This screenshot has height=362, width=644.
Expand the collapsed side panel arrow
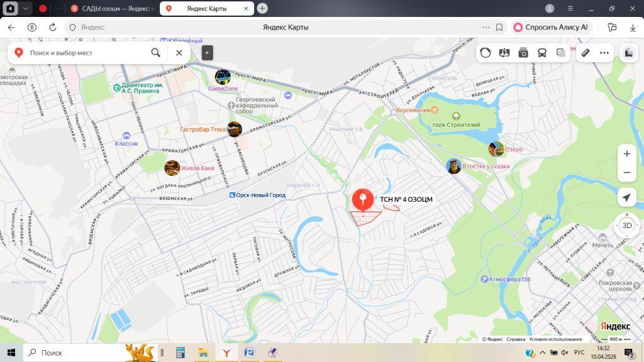[208, 53]
